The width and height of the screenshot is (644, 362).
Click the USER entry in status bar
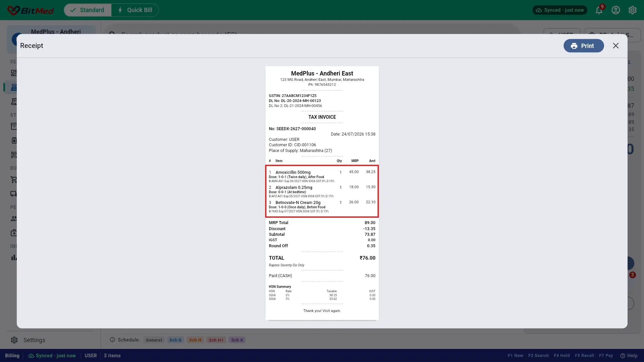pos(91,356)
